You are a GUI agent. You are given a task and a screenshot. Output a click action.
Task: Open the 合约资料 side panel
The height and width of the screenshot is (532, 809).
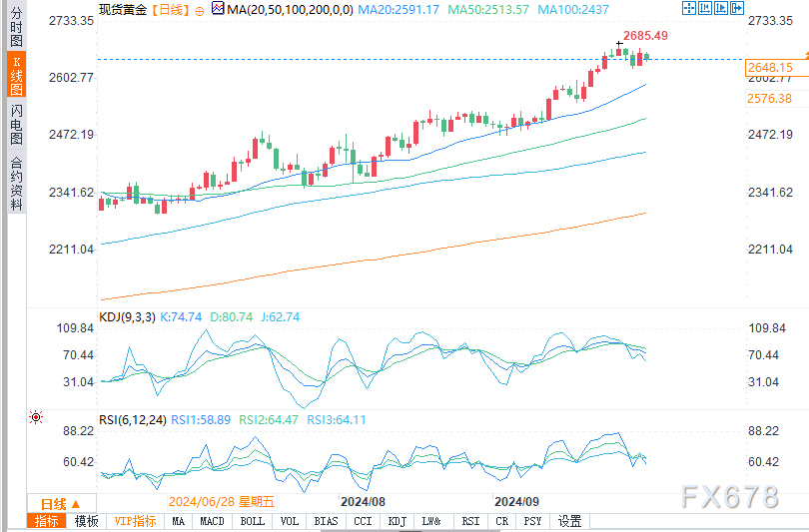point(15,183)
